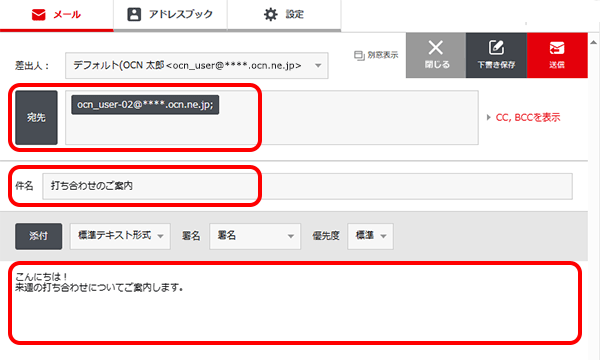Viewport: 600px width, 360px height.
Task: Click the 添付 attachment button
Action: (38, 236)
